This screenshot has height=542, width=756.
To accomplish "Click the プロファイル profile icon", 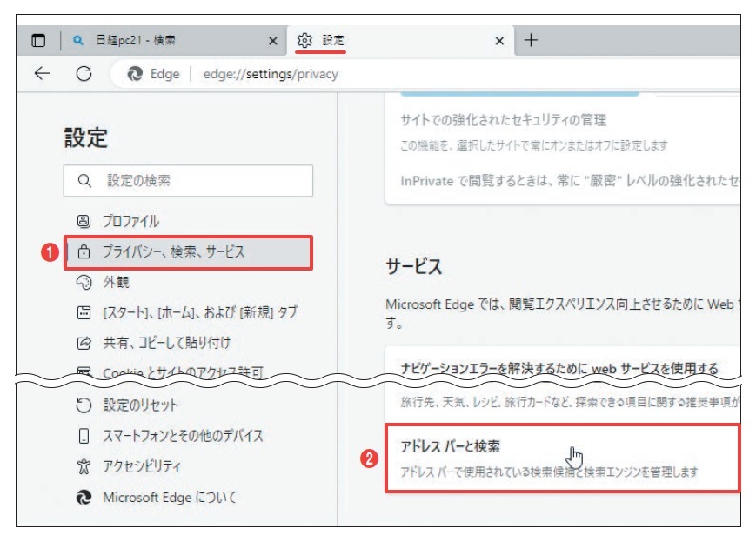I will pyautogui.click(x=84, y=221).
